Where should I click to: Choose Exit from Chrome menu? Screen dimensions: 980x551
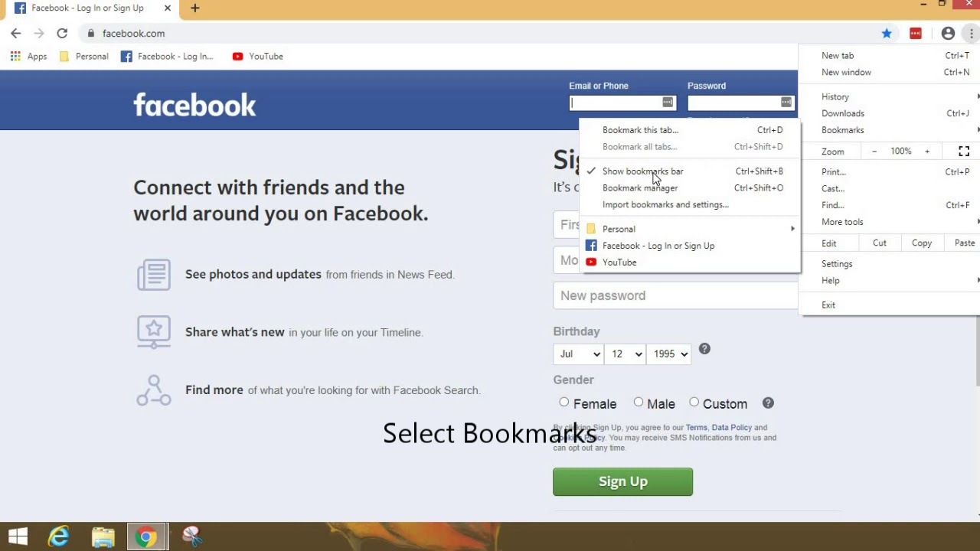click(890, 305)
